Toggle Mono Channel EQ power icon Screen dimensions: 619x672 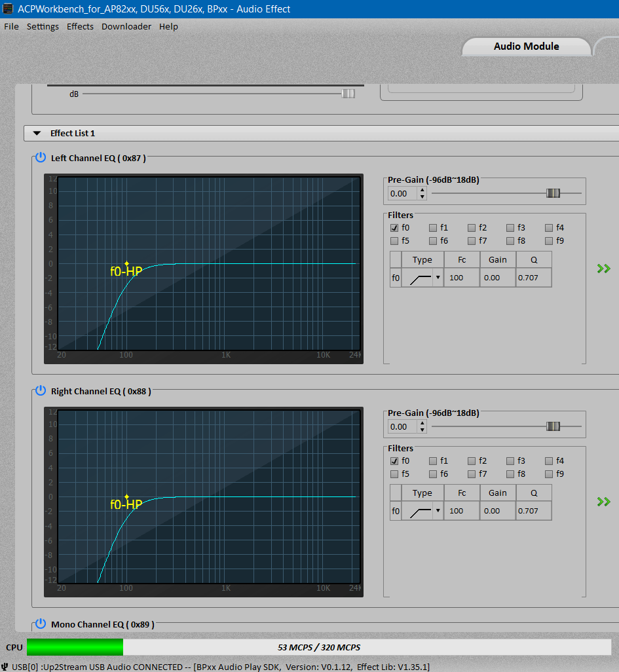(x=41, y=624)
